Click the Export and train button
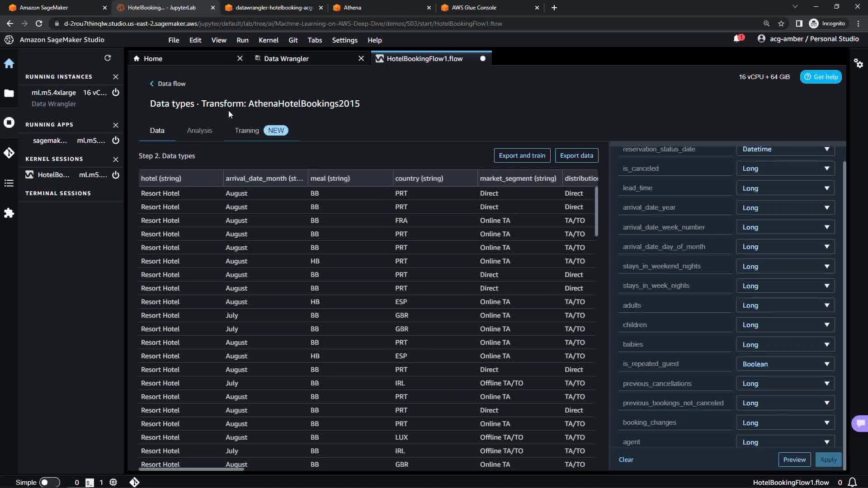 coord(522,155)
